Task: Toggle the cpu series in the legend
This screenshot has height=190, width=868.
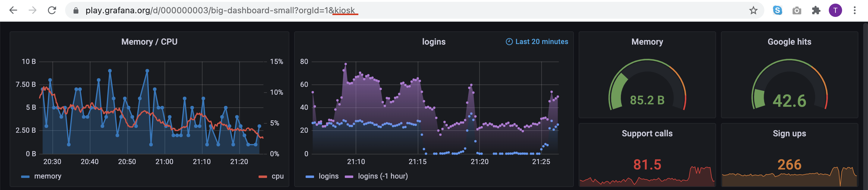Action: (x=278, y=176)
